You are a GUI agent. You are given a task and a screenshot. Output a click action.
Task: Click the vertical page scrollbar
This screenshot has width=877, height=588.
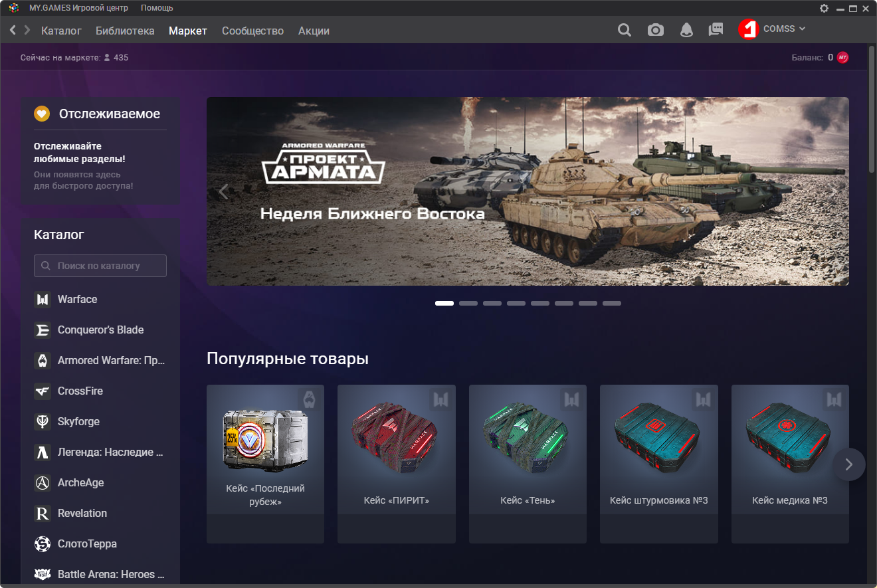(871, 110)
